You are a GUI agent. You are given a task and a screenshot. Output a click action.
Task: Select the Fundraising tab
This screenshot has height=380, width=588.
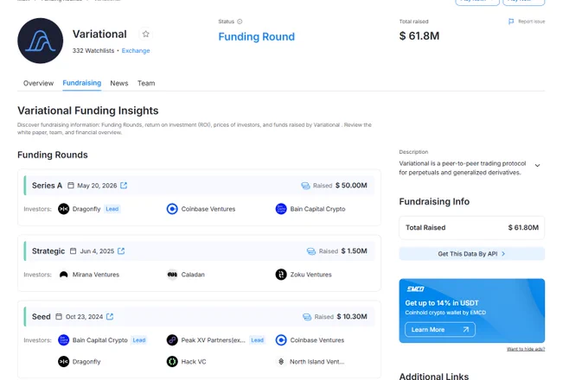coord(82,83)
